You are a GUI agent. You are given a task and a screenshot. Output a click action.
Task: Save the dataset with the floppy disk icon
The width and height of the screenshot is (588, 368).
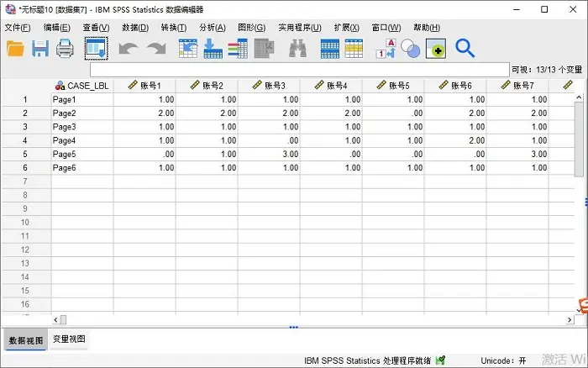pos(40,49)
